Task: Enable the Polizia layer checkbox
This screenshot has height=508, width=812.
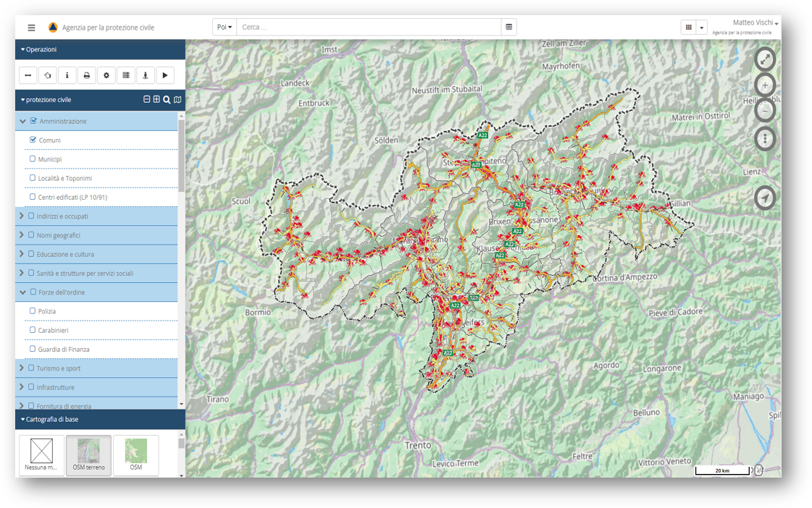Action: coord(33,311)
